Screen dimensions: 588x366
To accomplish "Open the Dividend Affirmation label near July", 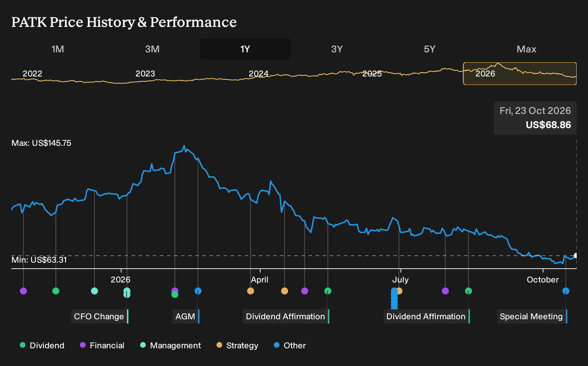I will 426,316.
